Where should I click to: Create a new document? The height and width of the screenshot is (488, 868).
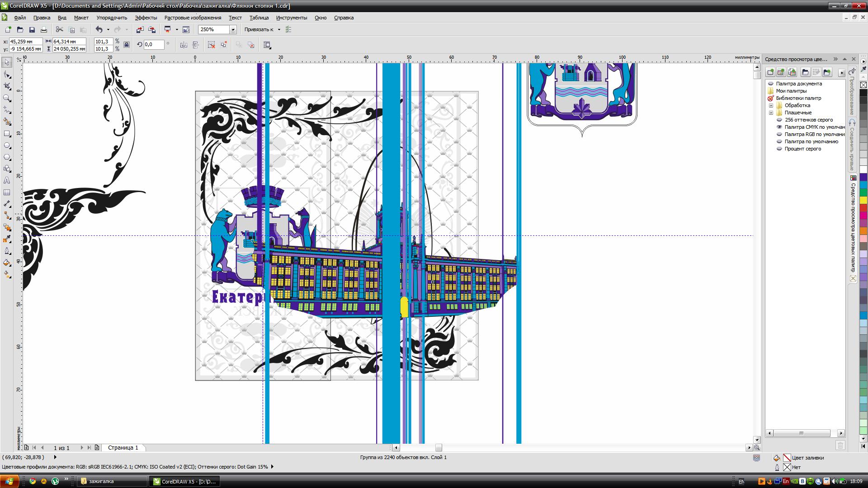[x=8, y=29]
